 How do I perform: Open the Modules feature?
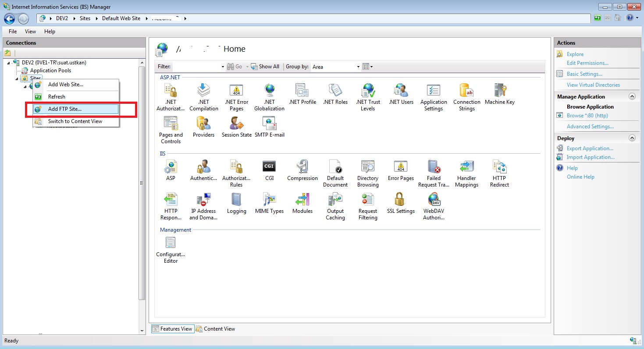click(302, 203)
